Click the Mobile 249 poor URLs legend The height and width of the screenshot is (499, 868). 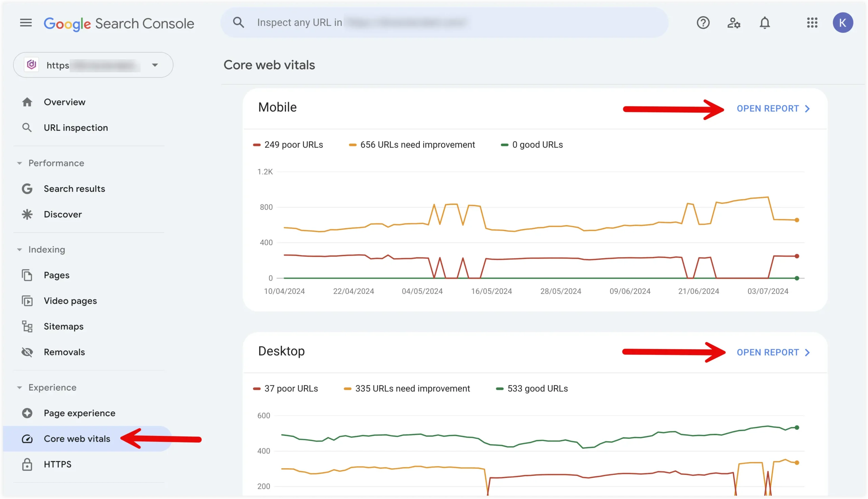click(x=288, y=145)
